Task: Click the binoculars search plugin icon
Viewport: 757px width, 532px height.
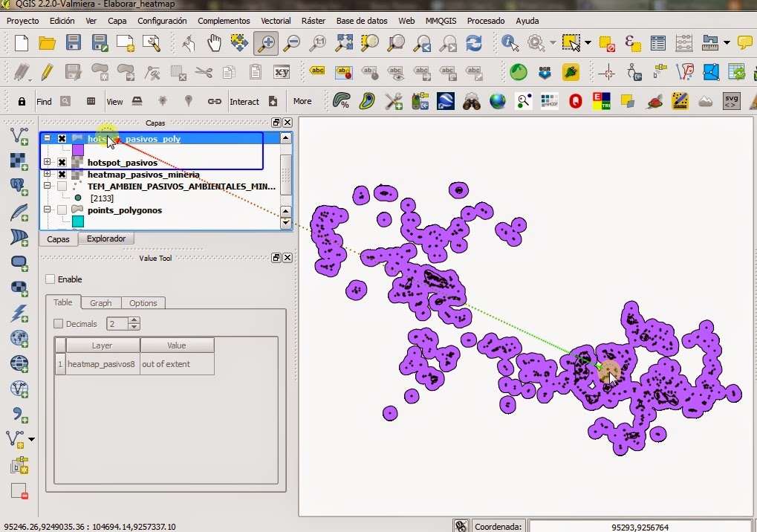Action: point(471,101)
